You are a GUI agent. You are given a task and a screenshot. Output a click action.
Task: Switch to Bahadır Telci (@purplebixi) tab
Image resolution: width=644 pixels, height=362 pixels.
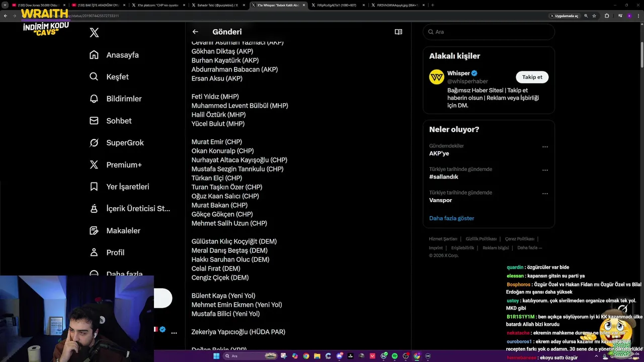218,5
